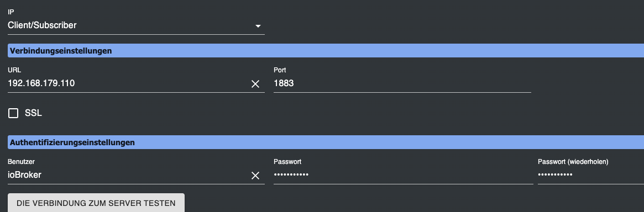Screen dimensions: 644x212
Task: Click into the Passwort field
Action: pos(404,175)
